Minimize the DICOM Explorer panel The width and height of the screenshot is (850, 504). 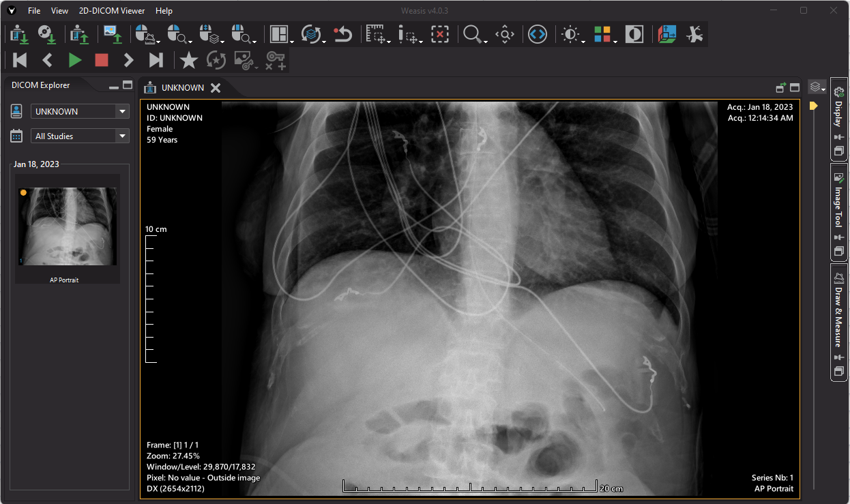114,87
